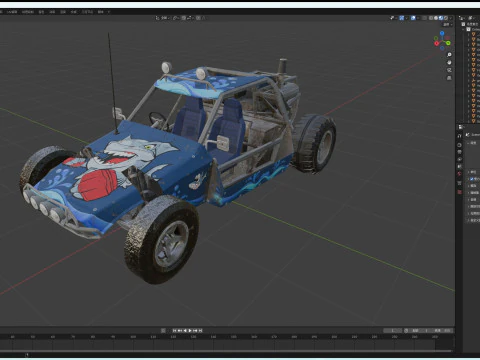Image resolution: width=480 pixels, height=360 pixels.
Task: Toggle snapping magnet icon
Action: 184,18
